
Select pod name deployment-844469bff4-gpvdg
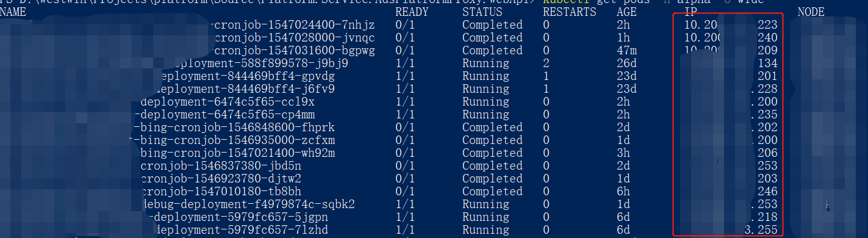[246, 76]
